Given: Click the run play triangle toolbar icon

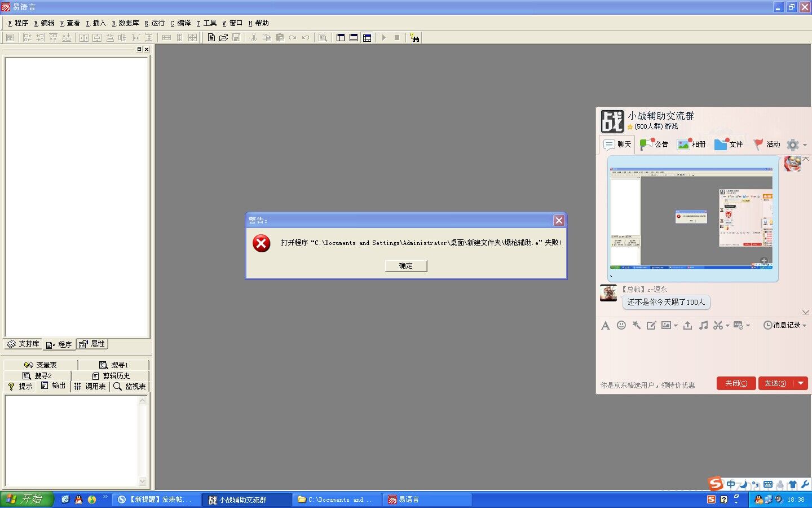Looking at the screenshot, I should (x=384, y=38).
